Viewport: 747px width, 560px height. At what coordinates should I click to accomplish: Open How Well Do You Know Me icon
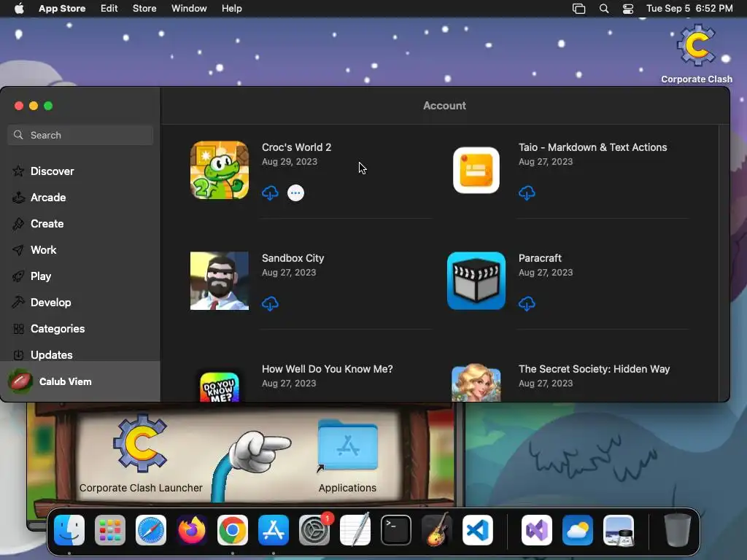[219, 387]
